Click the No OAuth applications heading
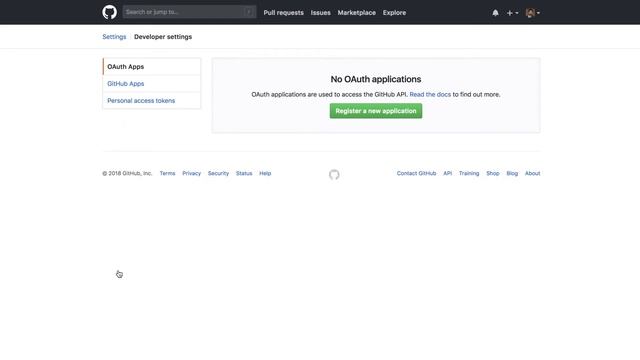Image resolution: width=640 pixels, height=360 pixels. [x=376, y=79]
